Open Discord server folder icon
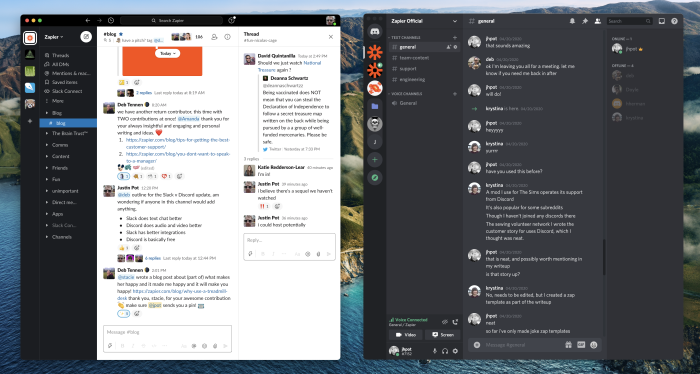The height and width of the screenshot is (374, 700). click(375, 106)
